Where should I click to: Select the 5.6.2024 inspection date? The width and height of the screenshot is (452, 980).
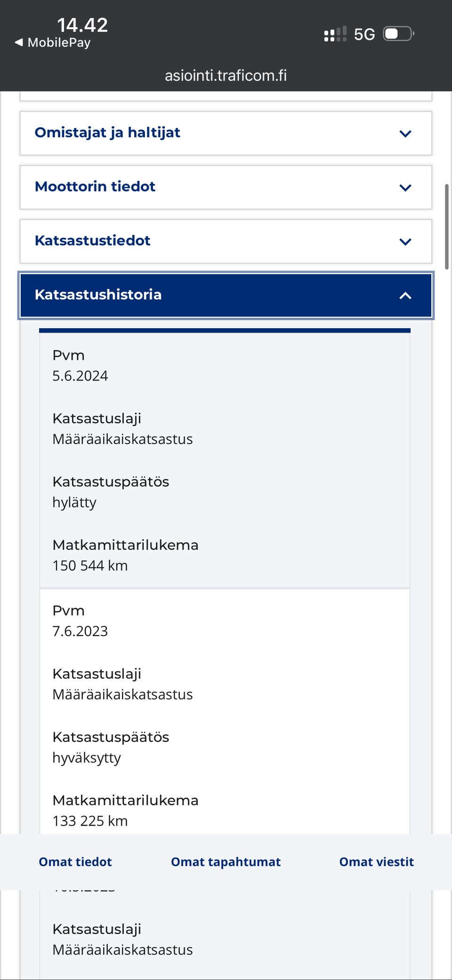pos(80,376)
